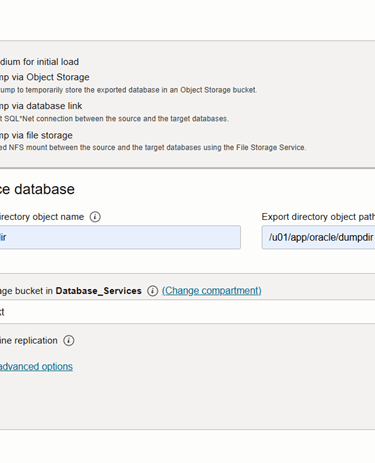The height and width of the screenshot is (463, 375).
Task: Click the medium for initial load heading
Action: pyautogui.click(x=39, y=62)
